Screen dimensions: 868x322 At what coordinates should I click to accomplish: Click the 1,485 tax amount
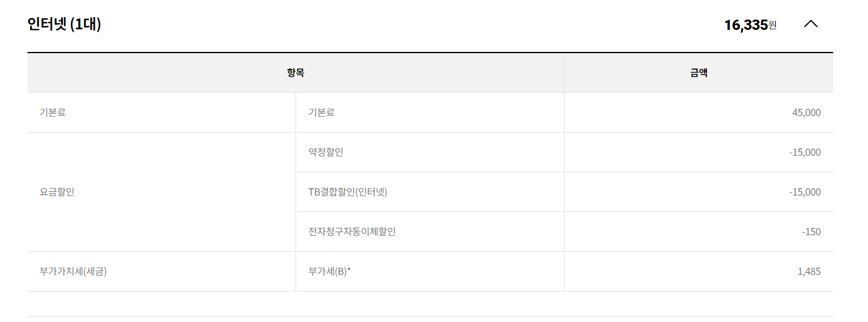(809, 271)
